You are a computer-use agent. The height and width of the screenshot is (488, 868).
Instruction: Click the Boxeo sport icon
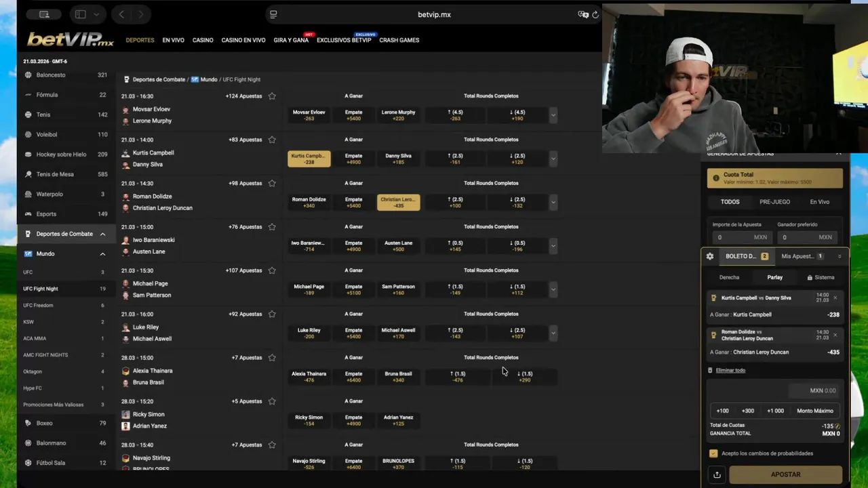[x=28, y=423]
